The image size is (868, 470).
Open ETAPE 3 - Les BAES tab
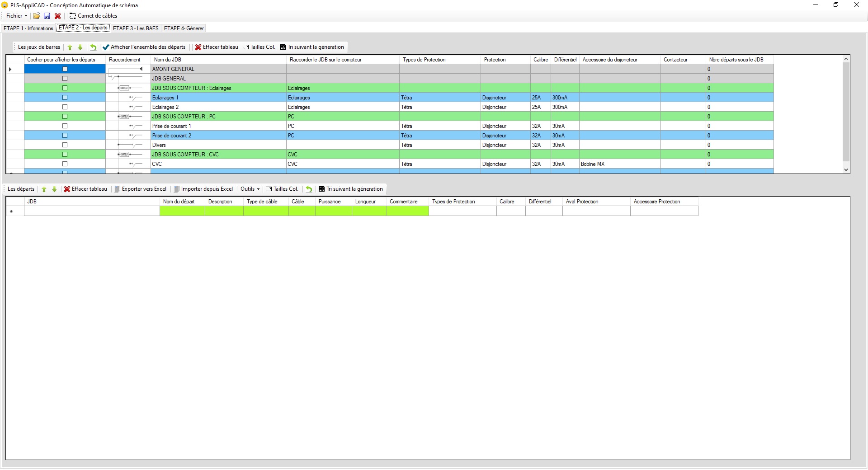coord(136,28)
